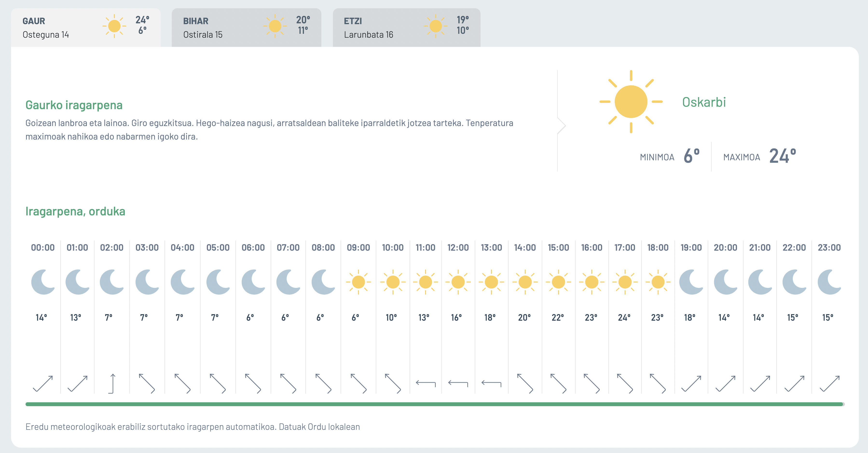Click the moon icon at 05:00
Viewport: 868px width, 453px height.
point(218,282)
